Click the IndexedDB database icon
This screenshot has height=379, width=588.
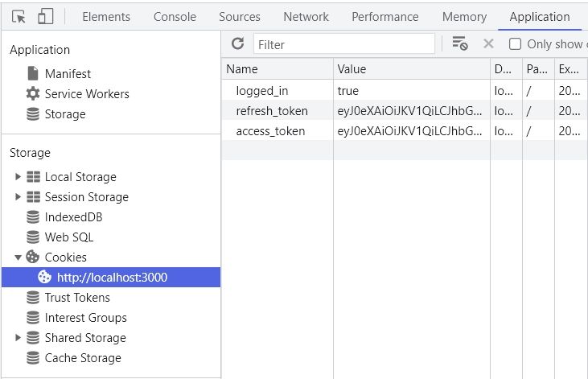[x=33, y=217]
